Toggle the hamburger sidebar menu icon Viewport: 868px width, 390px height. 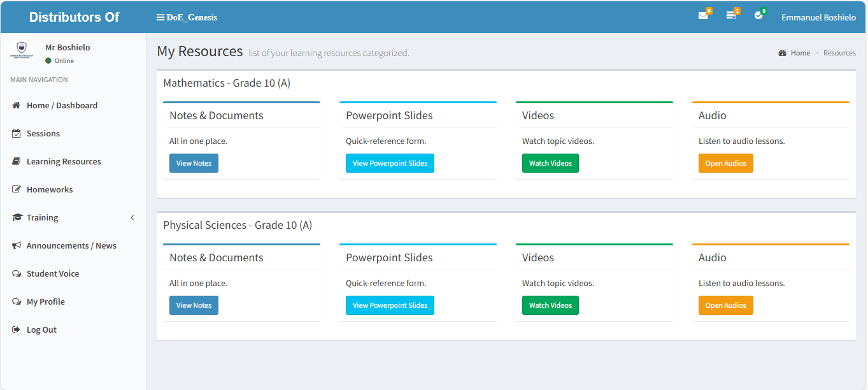coord(160,17)
